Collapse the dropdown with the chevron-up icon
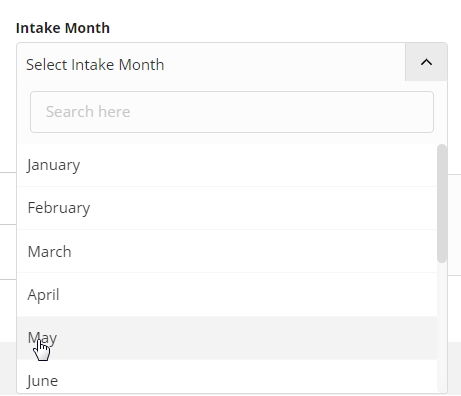 pos(426,62)
